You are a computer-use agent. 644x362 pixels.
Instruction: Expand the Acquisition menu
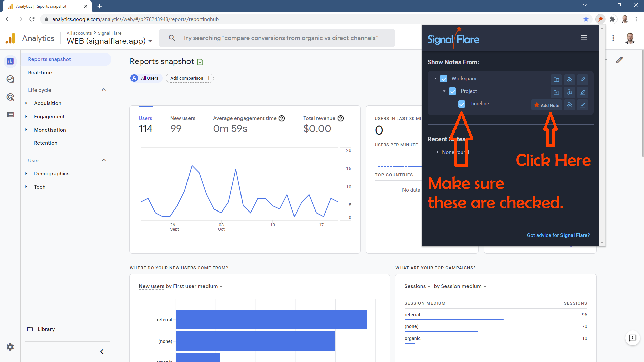(x=26, y=103)
